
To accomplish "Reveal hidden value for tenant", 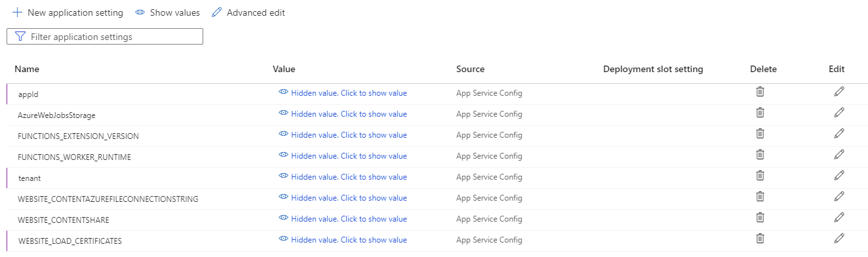I will point(343,177).
